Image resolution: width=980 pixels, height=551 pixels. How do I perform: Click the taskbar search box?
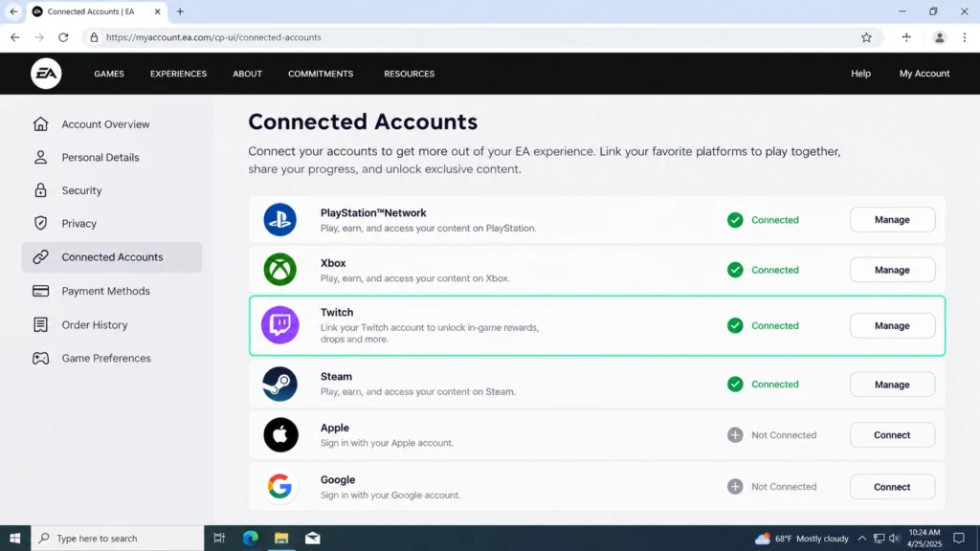pos(118,538)
